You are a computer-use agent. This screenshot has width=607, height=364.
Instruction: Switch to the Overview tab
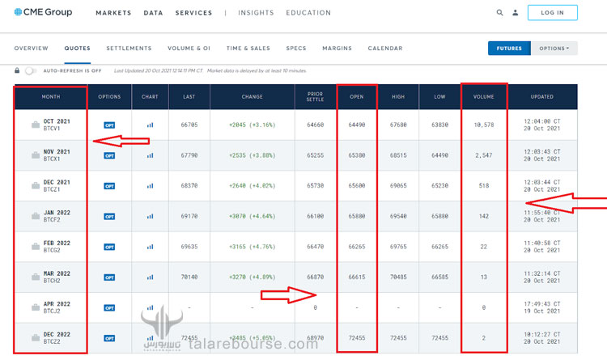32,49
